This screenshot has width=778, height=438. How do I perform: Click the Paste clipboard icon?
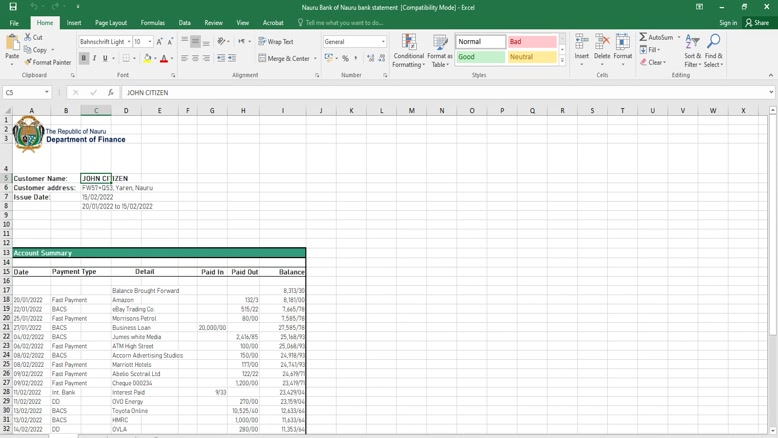point(12,44)
